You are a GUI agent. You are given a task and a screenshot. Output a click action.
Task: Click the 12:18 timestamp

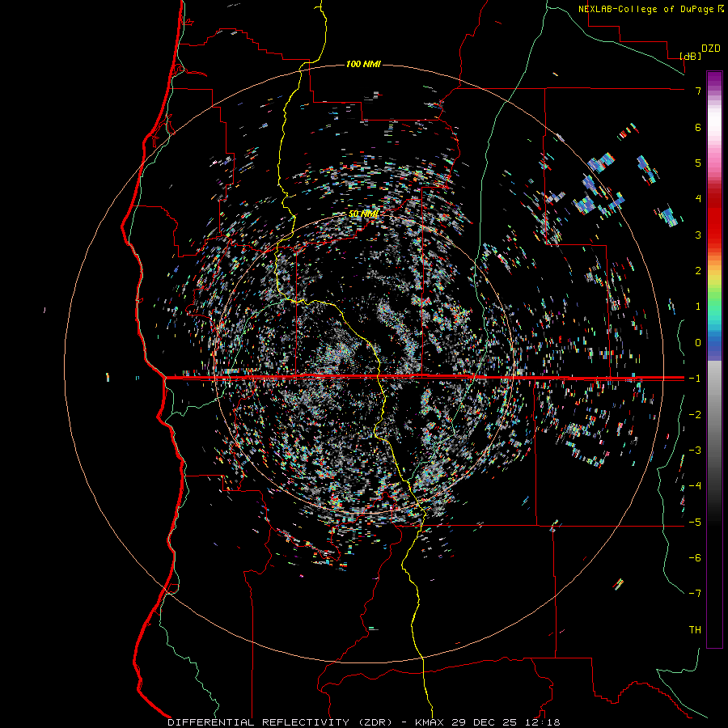pyautogui.click(x=541, y=722)
